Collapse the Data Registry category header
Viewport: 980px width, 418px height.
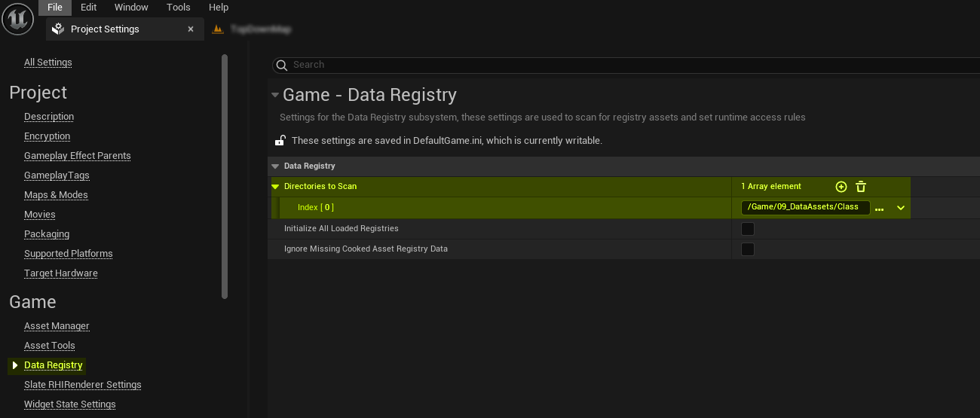(x=275, y=166)
